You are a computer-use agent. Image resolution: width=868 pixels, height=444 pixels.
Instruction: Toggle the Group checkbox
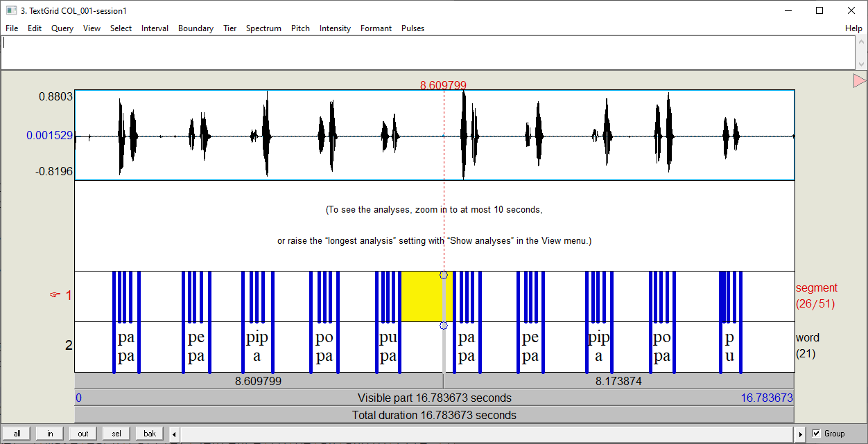[816, 434]
